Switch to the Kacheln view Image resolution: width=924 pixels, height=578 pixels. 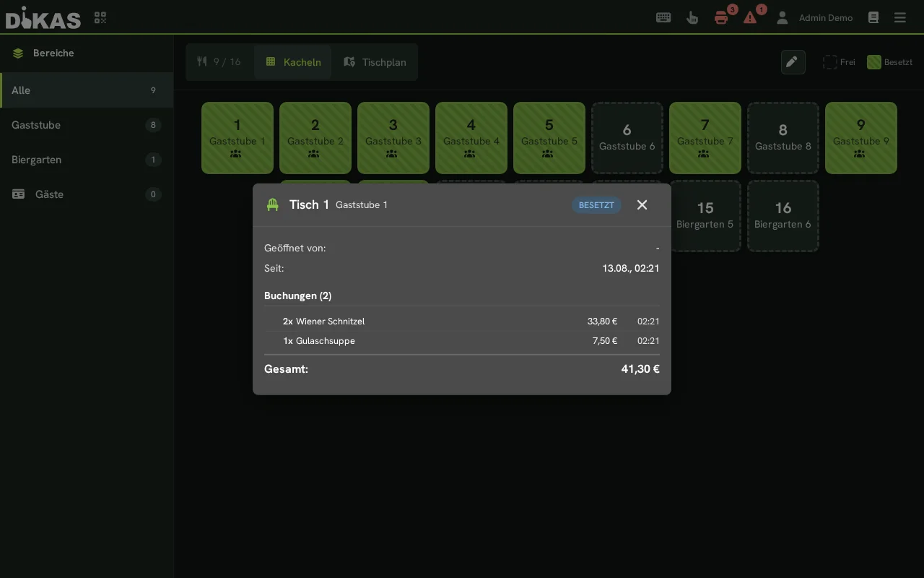pyautogui.click(x=293, y=62)
